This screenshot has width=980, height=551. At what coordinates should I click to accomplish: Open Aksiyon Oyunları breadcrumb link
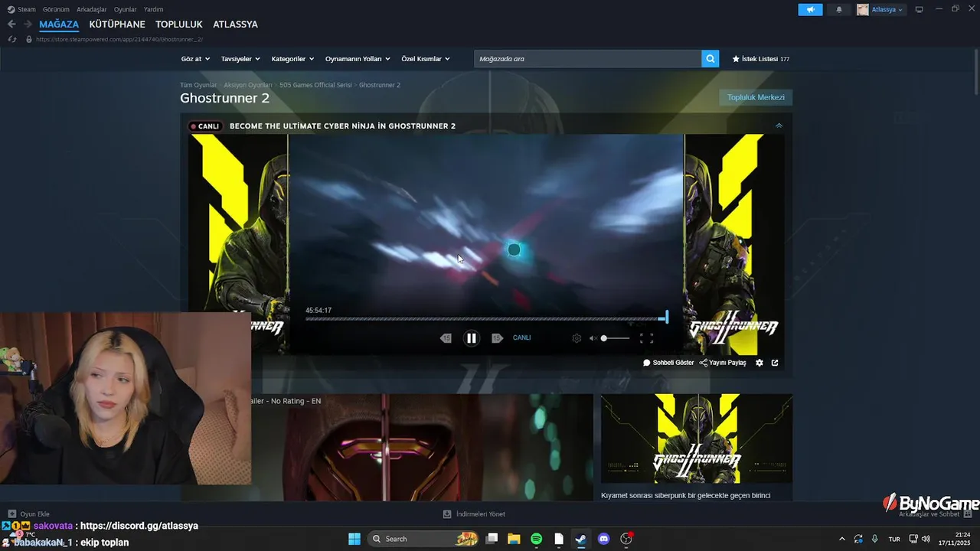[248, 85]
